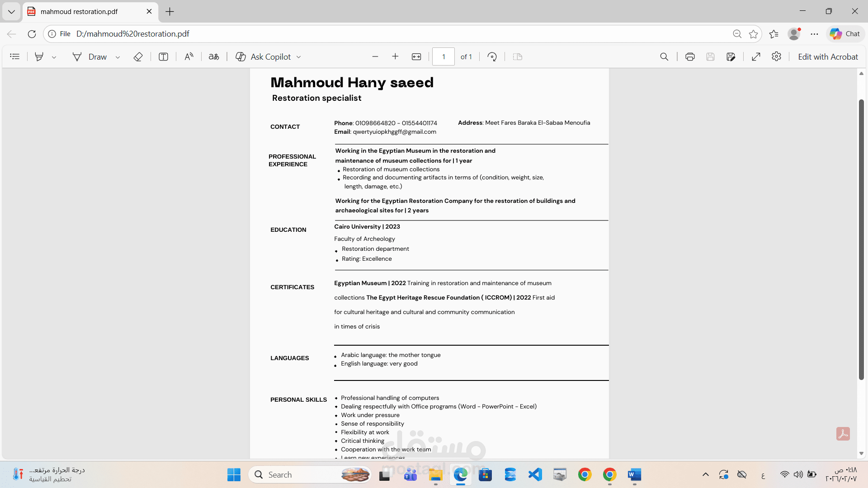This screenshot has height=488, width=868.
Task: Open the Copilot Chat button
Action: (x=845, y=34)
